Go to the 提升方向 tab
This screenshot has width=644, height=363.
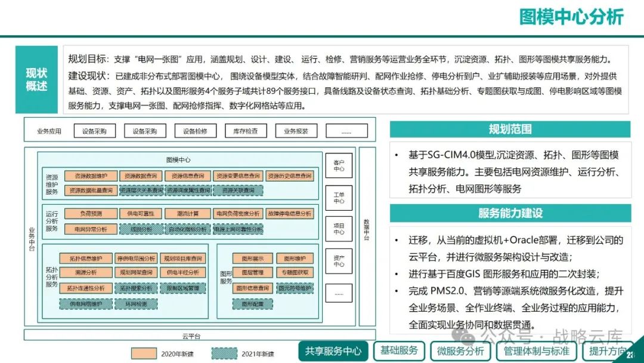coord(608,351)
